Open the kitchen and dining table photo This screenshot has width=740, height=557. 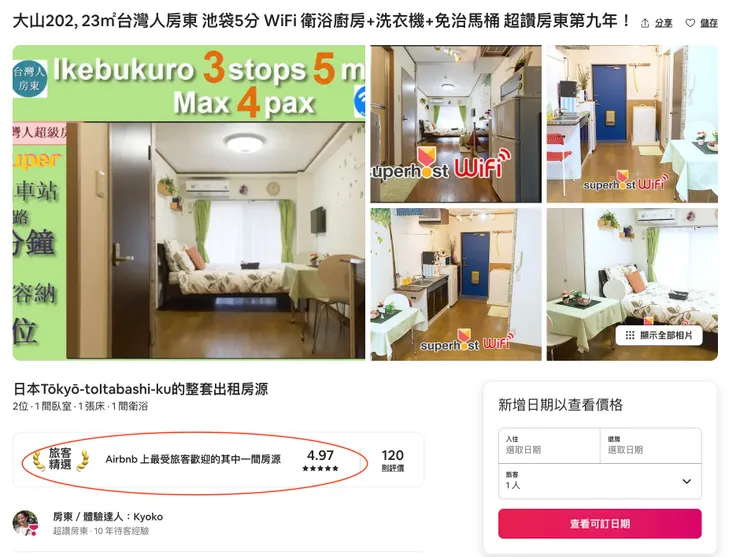click(456, 284)
